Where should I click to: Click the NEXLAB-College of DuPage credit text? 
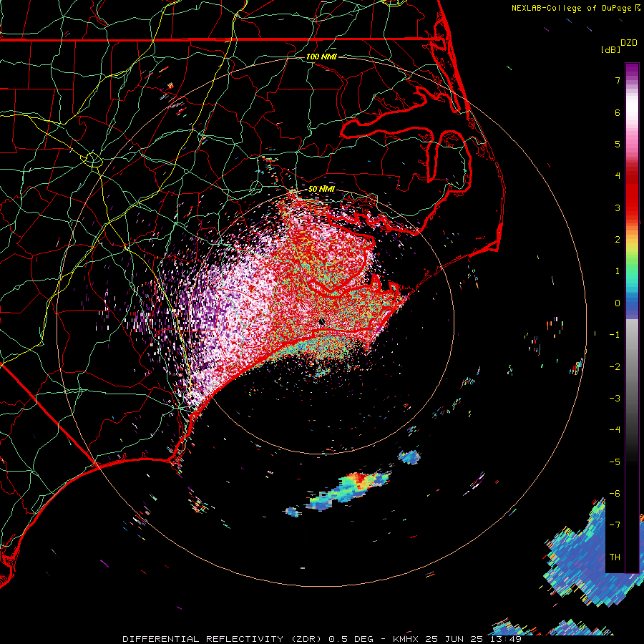pyautogui.click(x=573, y=8)
